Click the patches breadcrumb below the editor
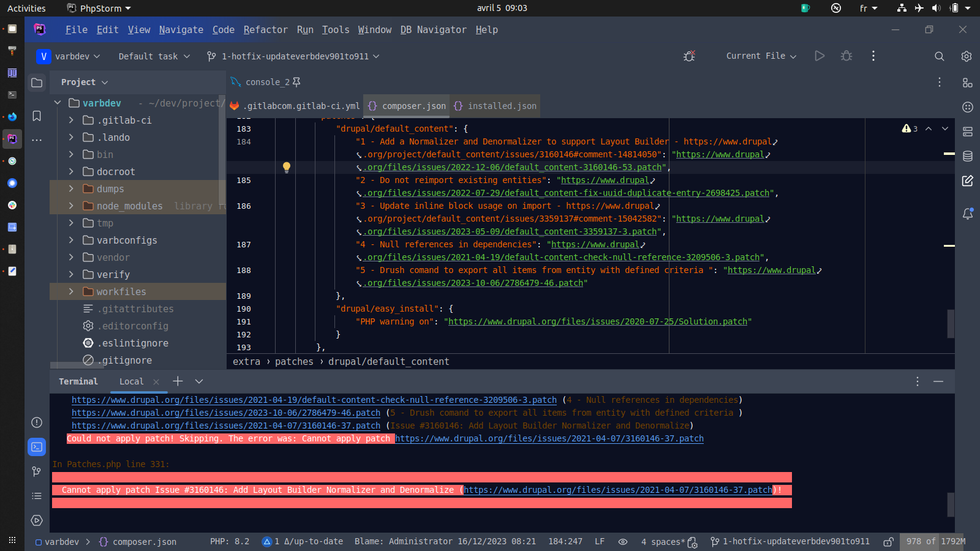 294,361
